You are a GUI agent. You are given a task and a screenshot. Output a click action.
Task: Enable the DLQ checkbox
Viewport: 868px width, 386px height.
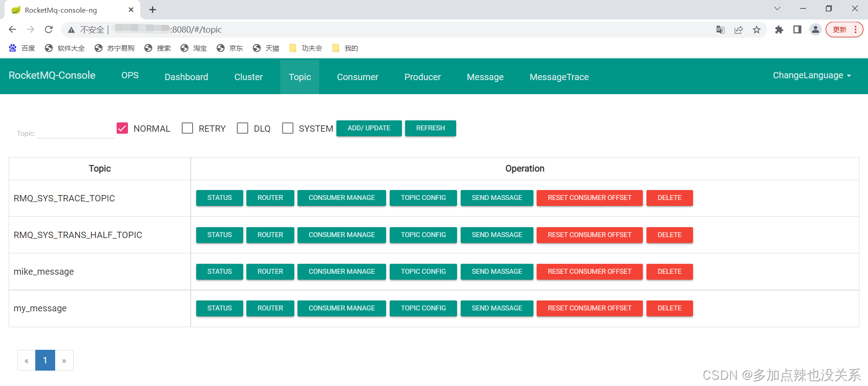pyautogui.click(x=242, y=128)
